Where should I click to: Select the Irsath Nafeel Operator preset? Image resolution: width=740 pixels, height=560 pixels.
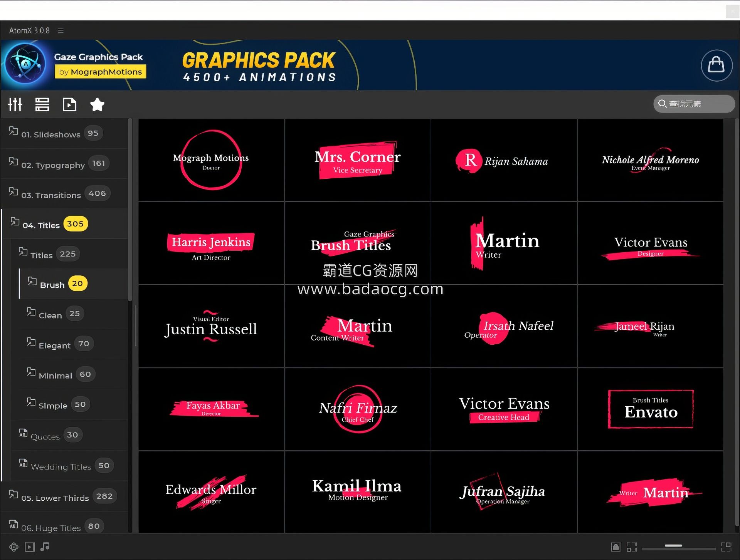pos(504,326)
